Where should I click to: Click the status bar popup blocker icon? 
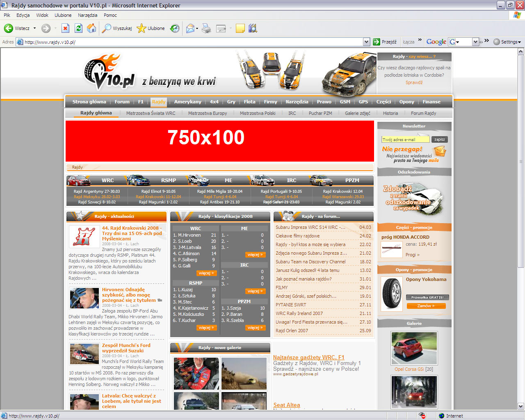click(422, 415)
